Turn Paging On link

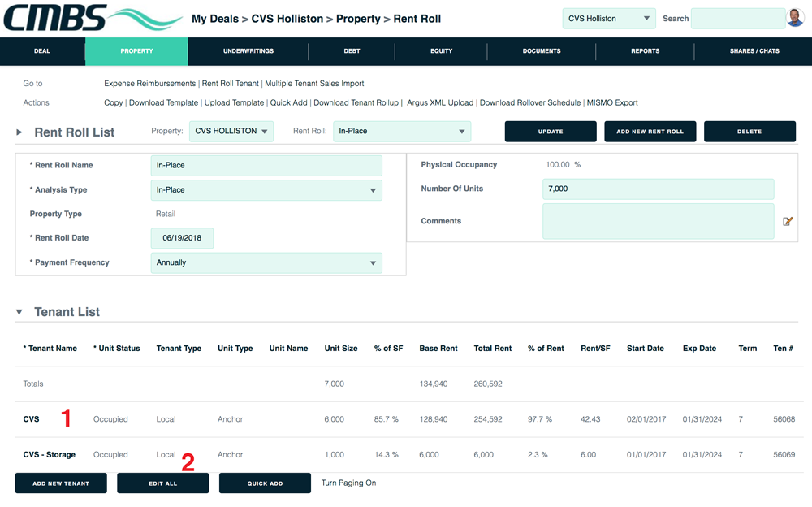[x=348, y=483]
